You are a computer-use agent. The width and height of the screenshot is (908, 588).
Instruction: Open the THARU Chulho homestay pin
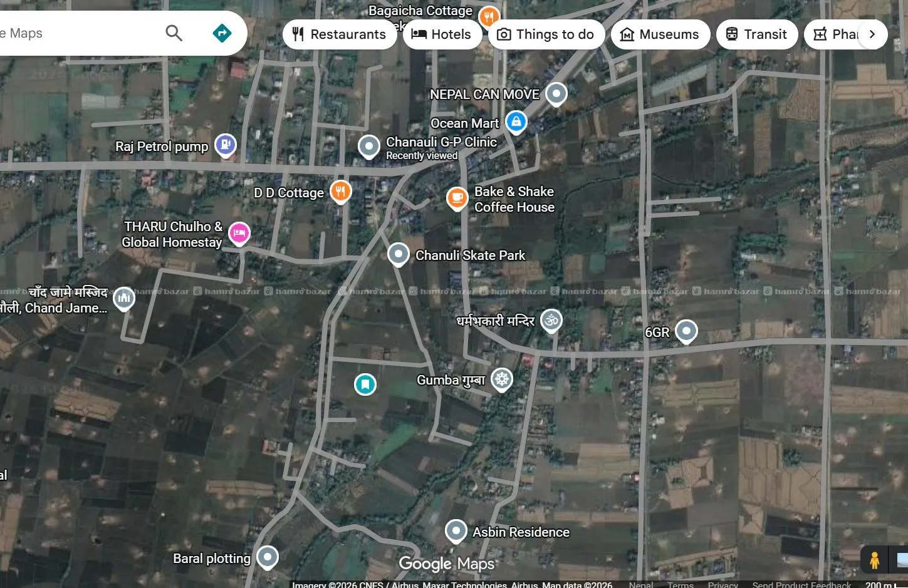tap(239, 234)
